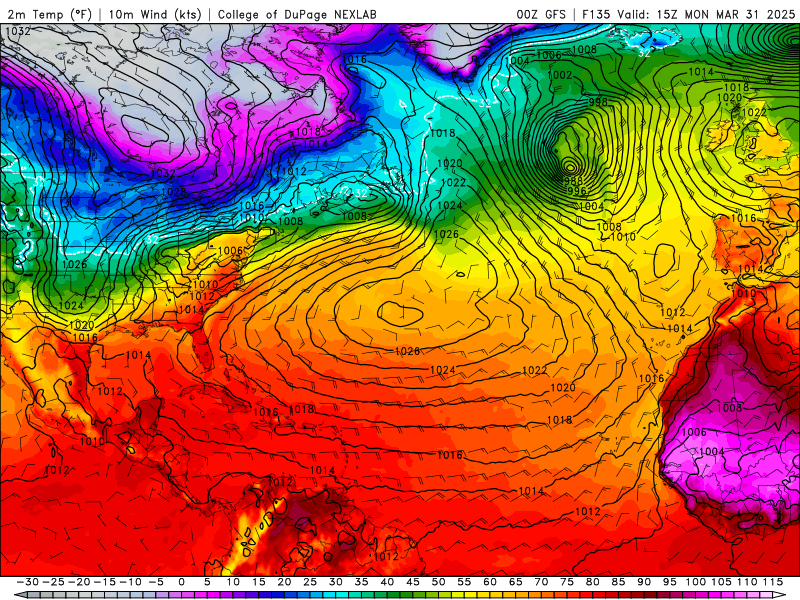Image resolution: width=800 pixels, height=600 pixels.
Task: Select the '10m Wind (kts)' header label
Action: tap(155, 14)
